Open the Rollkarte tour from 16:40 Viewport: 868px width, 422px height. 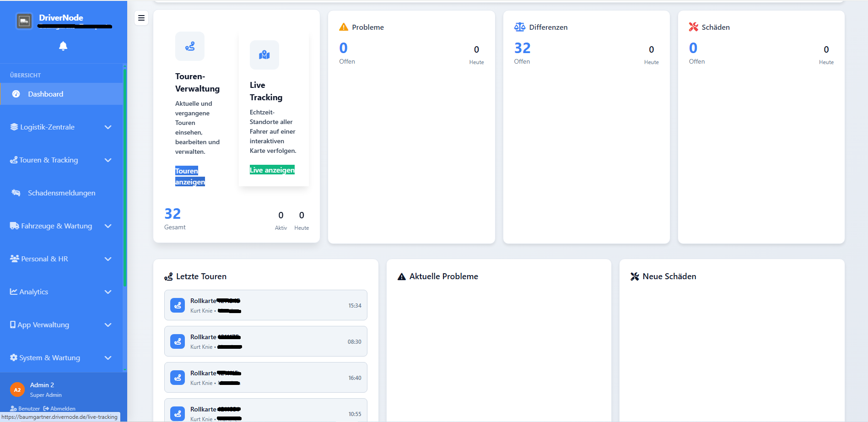point(266,377)
